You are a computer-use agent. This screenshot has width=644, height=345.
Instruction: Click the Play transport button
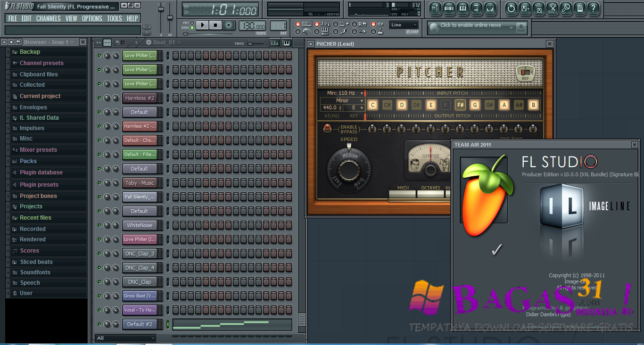point(202,25)
